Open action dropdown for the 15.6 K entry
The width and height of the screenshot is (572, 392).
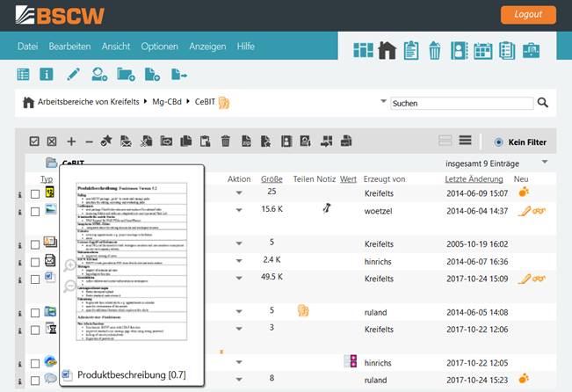[238, 210]
